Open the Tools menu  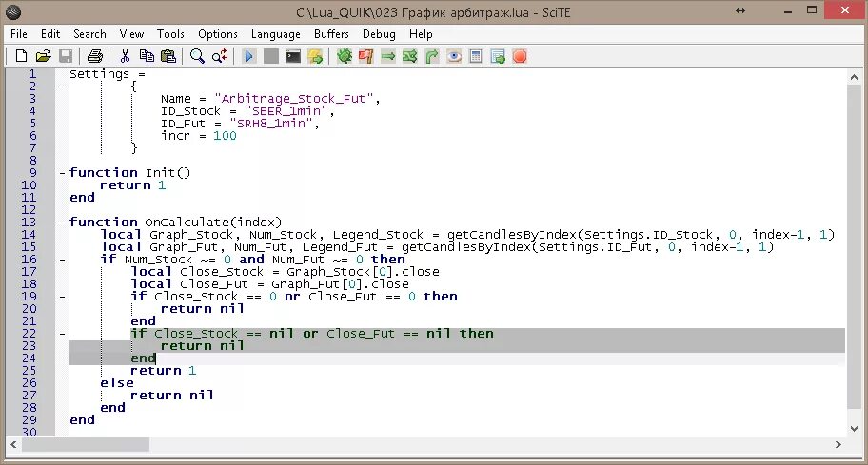[170, 33]
